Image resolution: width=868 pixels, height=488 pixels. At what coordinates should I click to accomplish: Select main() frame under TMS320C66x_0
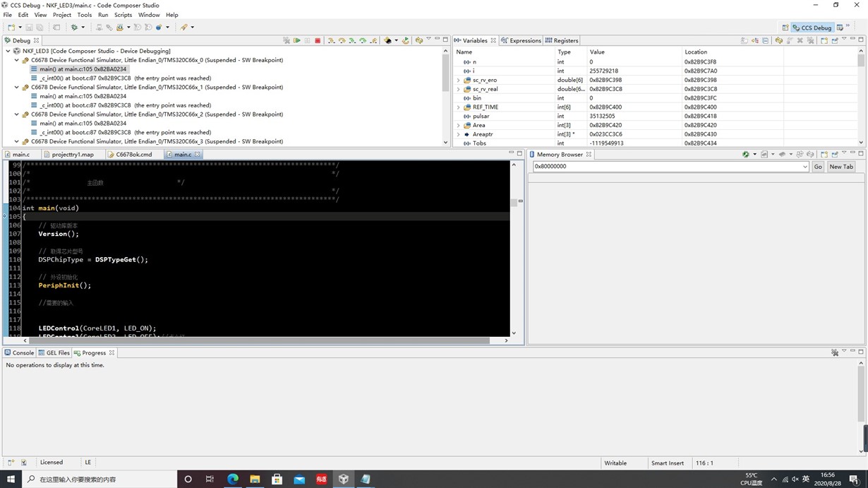click(84, 69)
